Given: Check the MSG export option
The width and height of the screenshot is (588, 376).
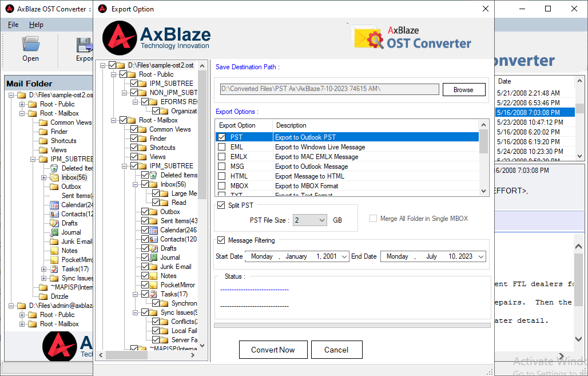Looking at the screenshot, I should 221,167.
